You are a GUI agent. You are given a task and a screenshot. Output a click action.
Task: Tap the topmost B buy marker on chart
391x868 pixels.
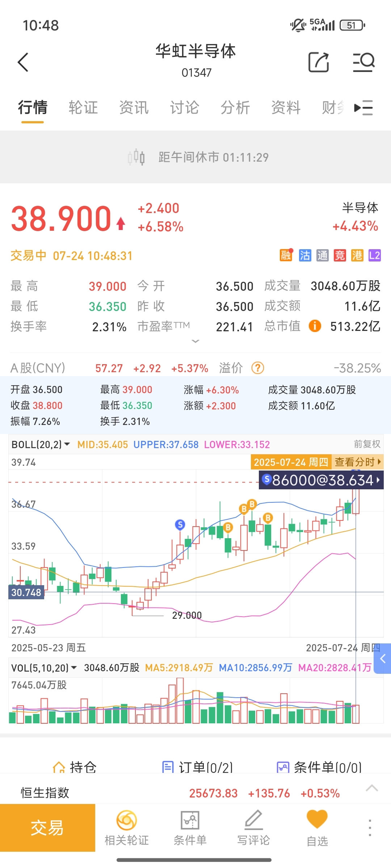pos(252,504)
